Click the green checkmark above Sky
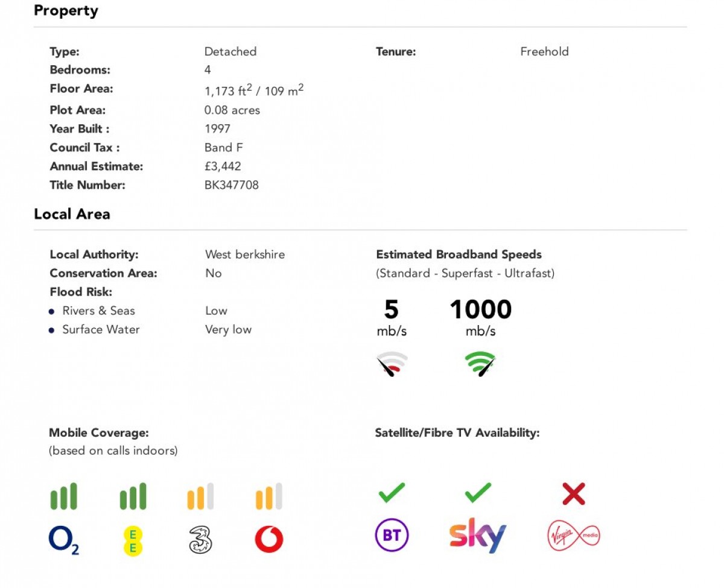The height and width of the screenshot is (588, 724). (x=478, y=493)
